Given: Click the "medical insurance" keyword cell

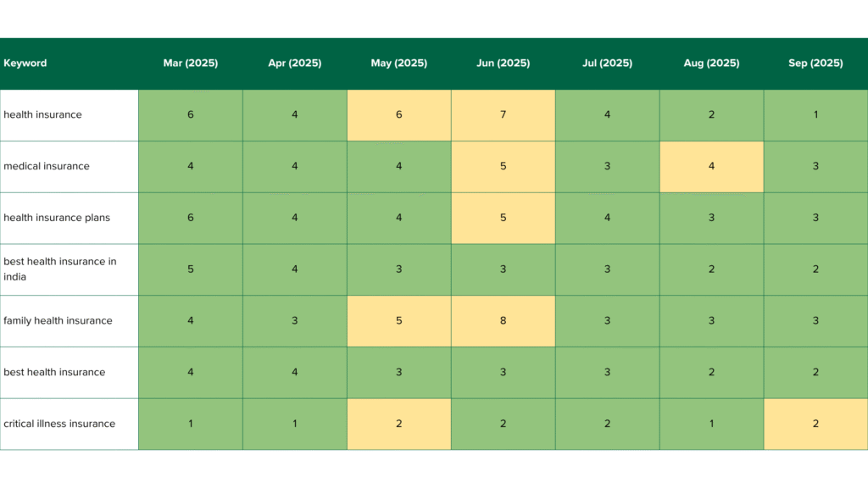Looking at the screenshot, I should (47, 167).
